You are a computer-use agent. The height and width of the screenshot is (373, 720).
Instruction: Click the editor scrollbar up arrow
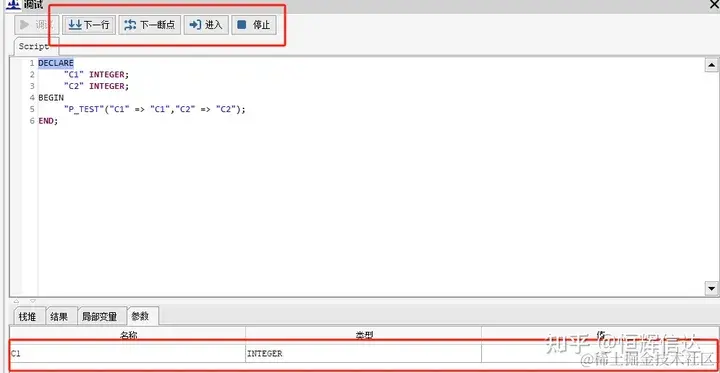click(711, 65)
